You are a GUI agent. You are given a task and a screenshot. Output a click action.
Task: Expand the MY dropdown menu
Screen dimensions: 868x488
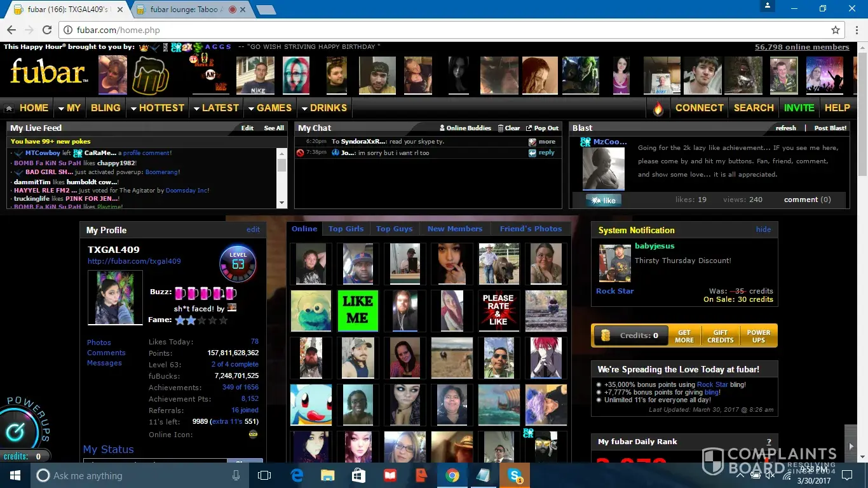click(69, 108)
